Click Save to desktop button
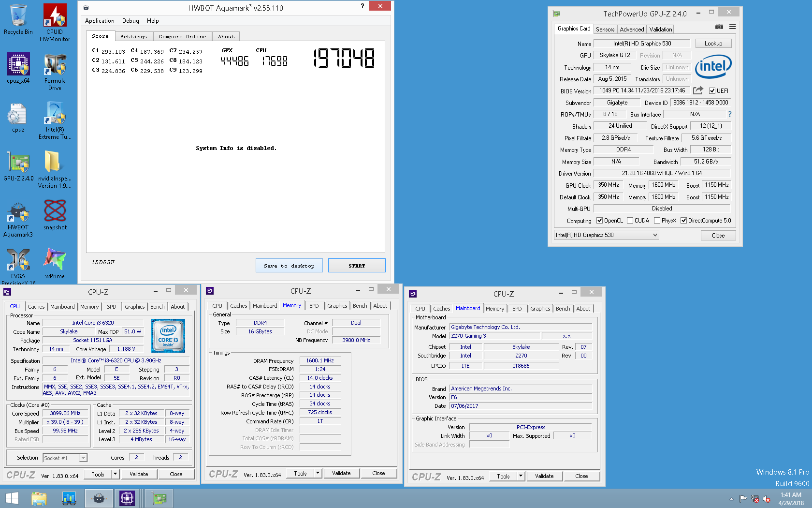 pyautogui.click(x=289, y=266)
